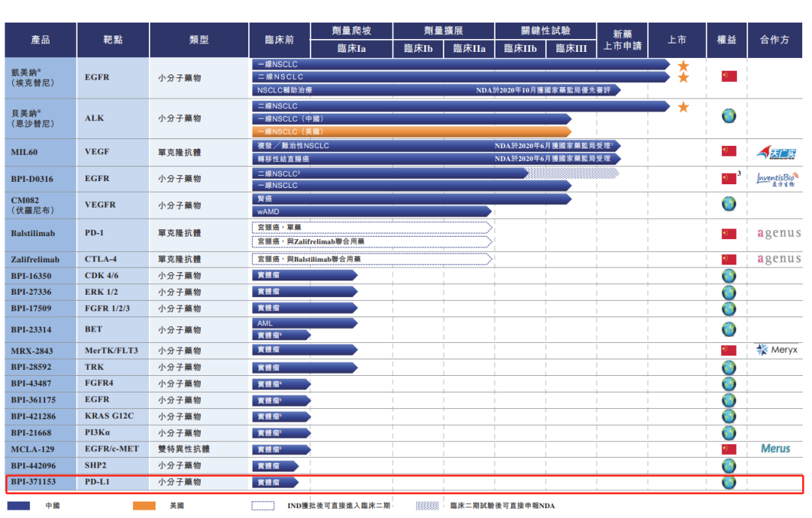This screenshot has height=518, width=812.
Task: Click the BPI-371153 product name
Action: pyautogui.click(x=33, y=482)
